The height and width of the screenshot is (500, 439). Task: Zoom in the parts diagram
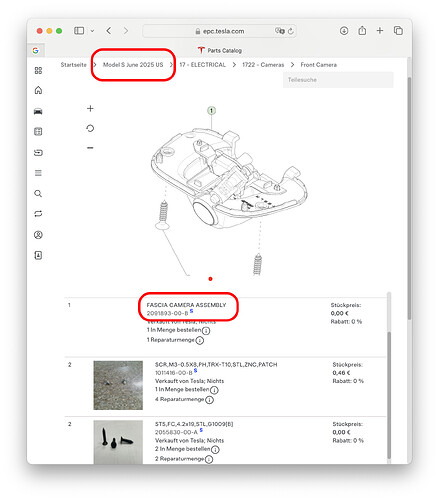pos(90,108)
